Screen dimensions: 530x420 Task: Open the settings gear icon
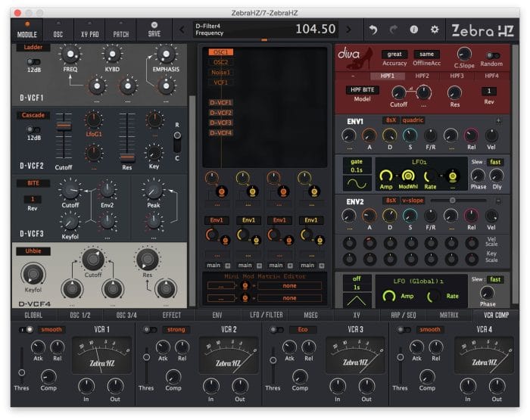(435, 30)
